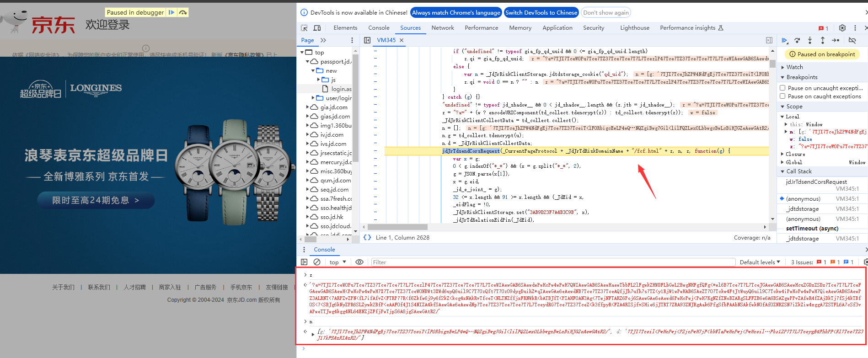Screen dimensions: 868x358
Task: Open the 关于我们 footer link
Action: click(x=63, y=287)
